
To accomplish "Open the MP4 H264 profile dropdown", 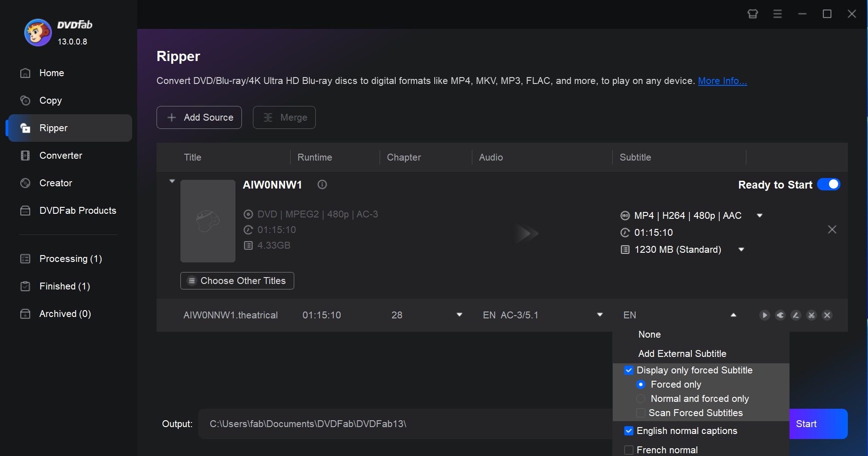I will [x=760, y=215].
